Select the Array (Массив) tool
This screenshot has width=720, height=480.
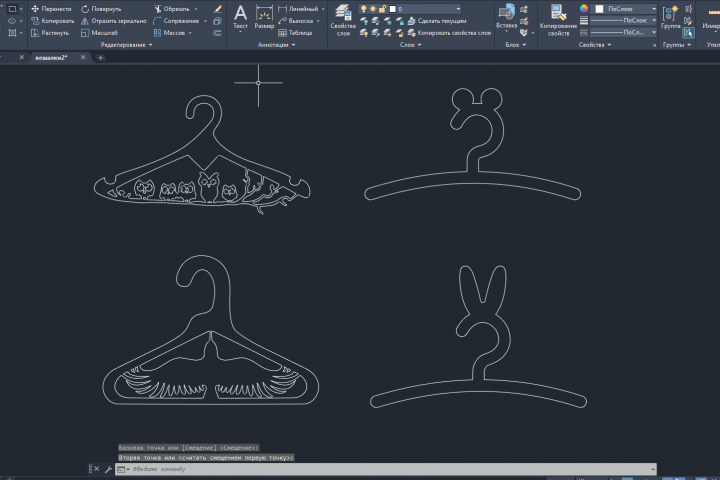(x=169, y=33)
